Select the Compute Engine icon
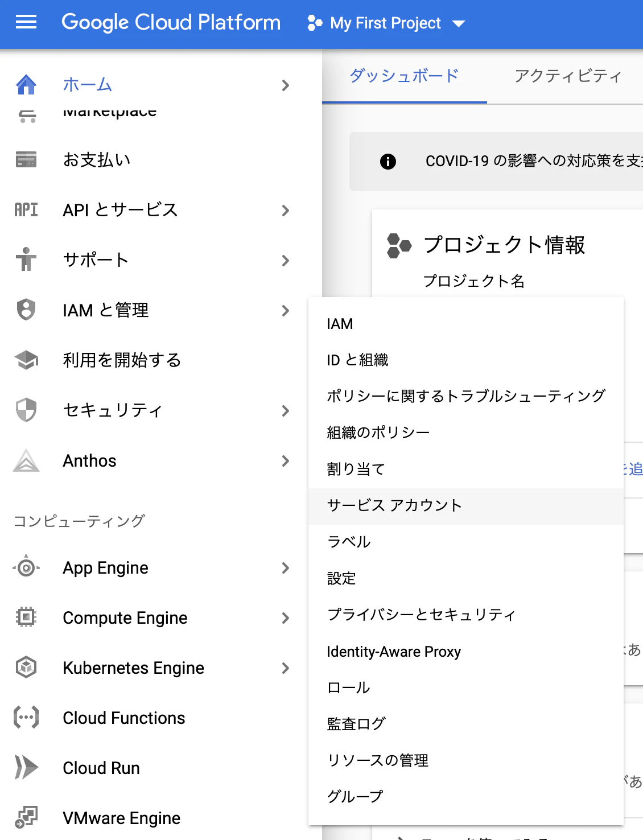The height and width of the screenshot is (840, 643). (x=26, y=617)
